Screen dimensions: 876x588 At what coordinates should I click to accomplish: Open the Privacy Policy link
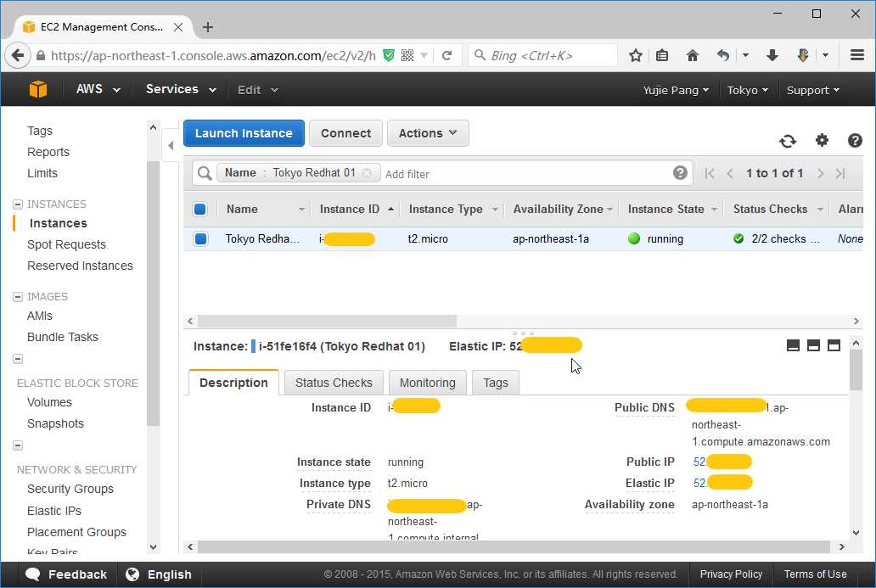point(731,574)
